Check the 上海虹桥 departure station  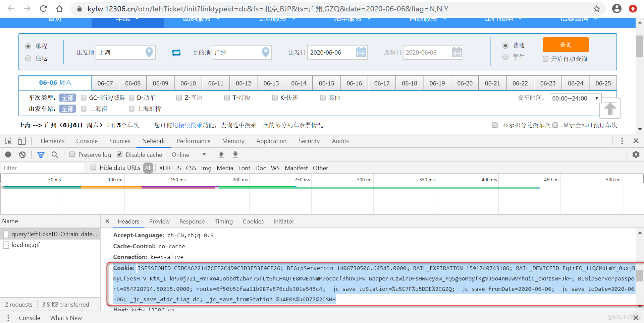point(131,109)
